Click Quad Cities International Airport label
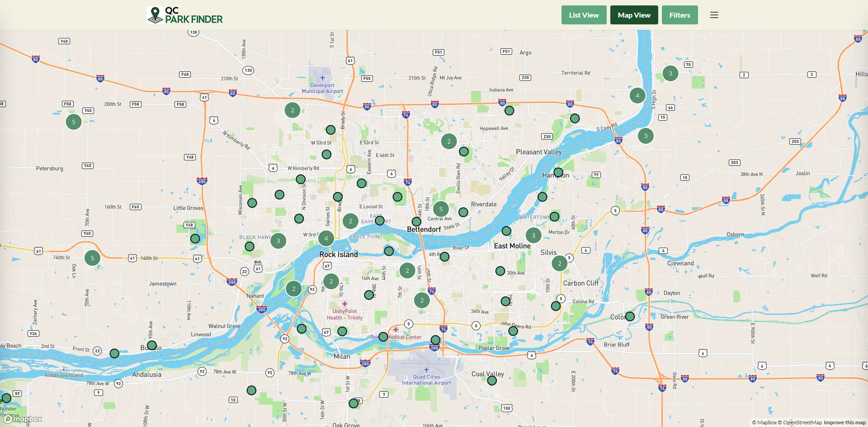868x427 pixels. pyautogui.click(x=427, y=380)
